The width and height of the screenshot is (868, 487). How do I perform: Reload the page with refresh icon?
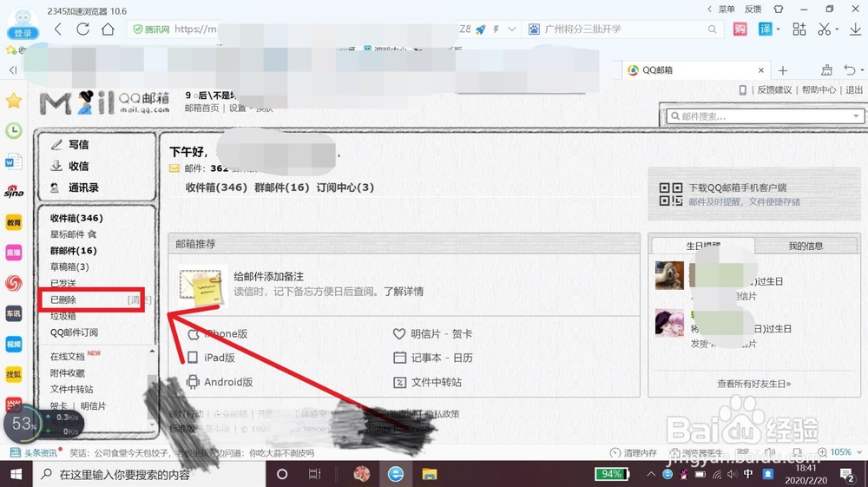83,29
